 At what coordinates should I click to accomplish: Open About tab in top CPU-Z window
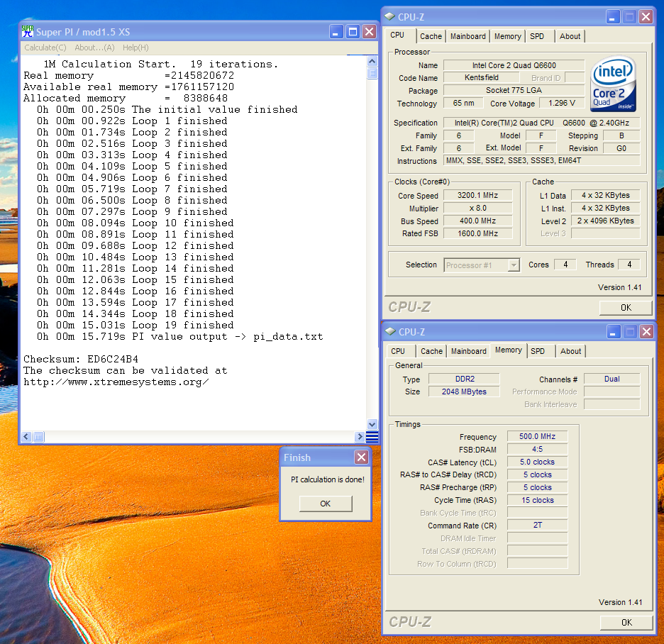coord(570,36)
